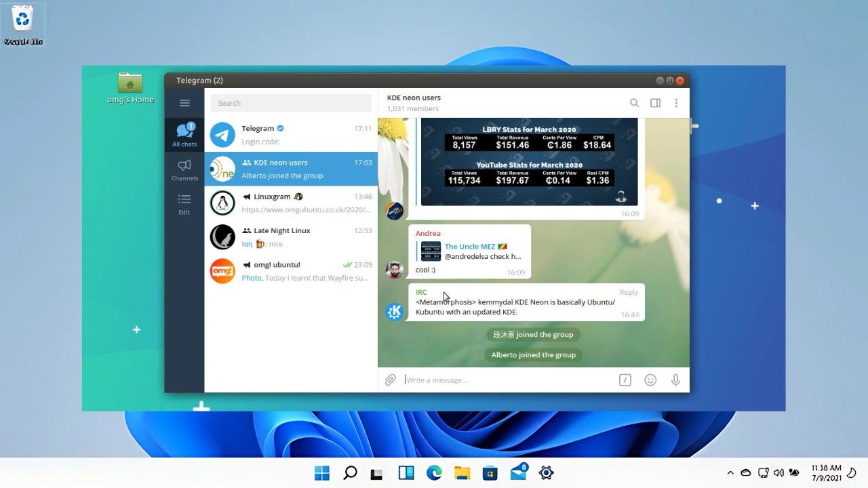Click the Telegram chat avatar icon
Screen dimensions: 868x488
point(222,135)
